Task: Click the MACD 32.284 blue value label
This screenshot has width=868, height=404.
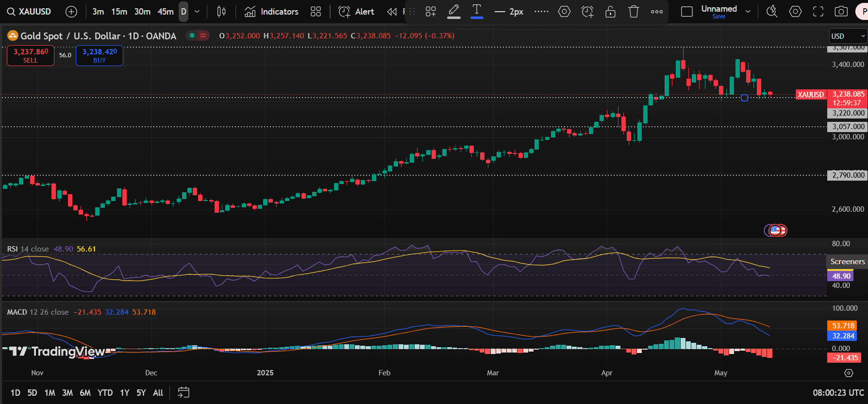Action: [843, 336]
